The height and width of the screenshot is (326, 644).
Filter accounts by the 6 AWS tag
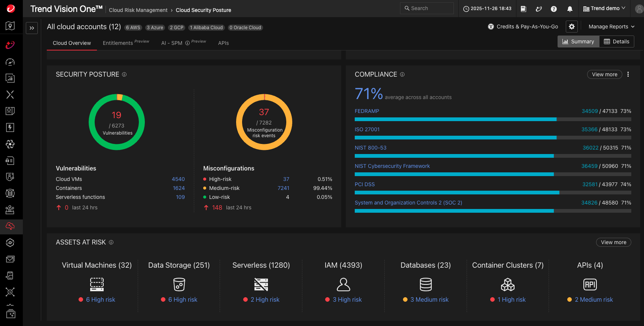click(133, 28)
